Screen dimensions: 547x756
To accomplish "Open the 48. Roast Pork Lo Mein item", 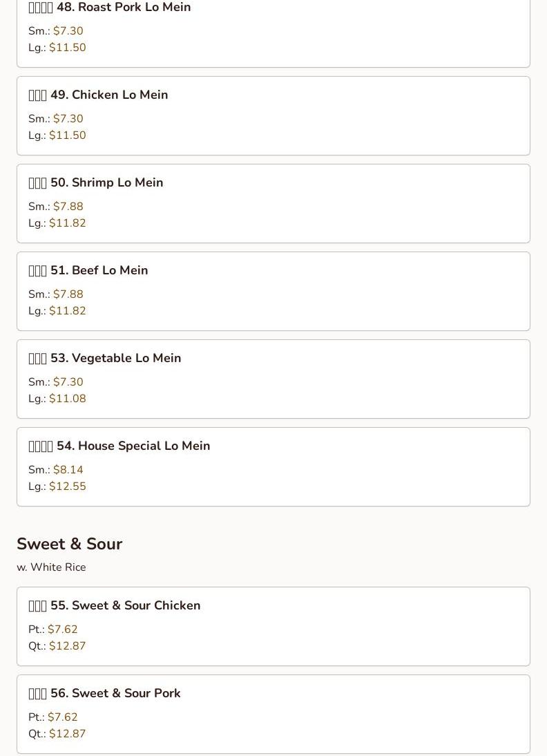I will click(273, 28).
